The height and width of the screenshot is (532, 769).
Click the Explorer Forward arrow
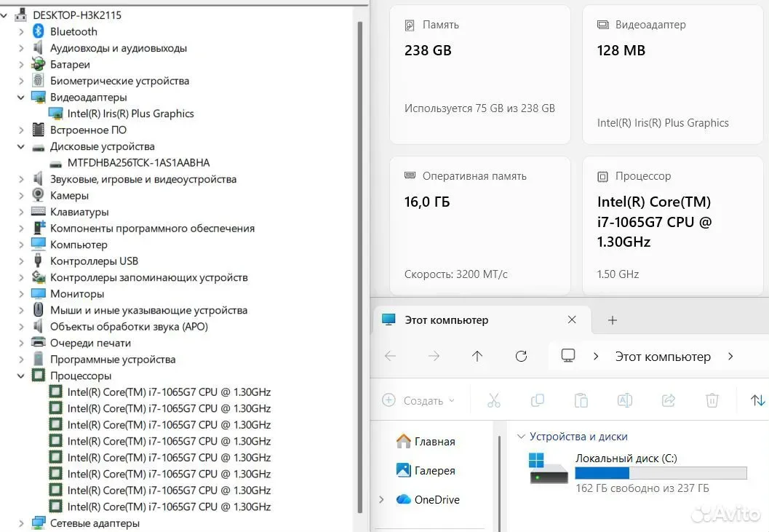pos(434,357)
